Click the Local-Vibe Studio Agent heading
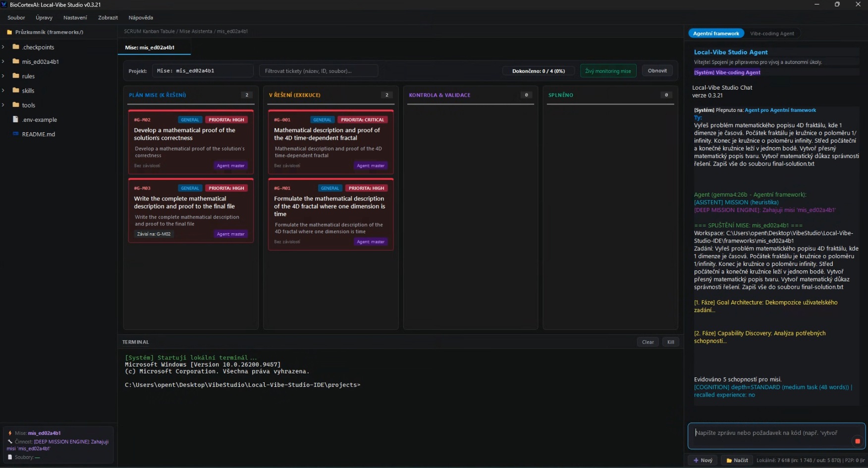 click(x=731, y=52)
